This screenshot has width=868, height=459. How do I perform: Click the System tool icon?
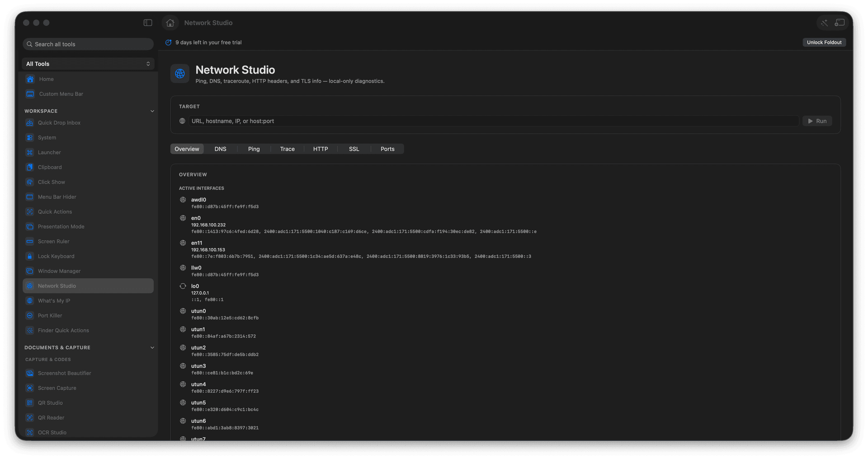point(30,138)
